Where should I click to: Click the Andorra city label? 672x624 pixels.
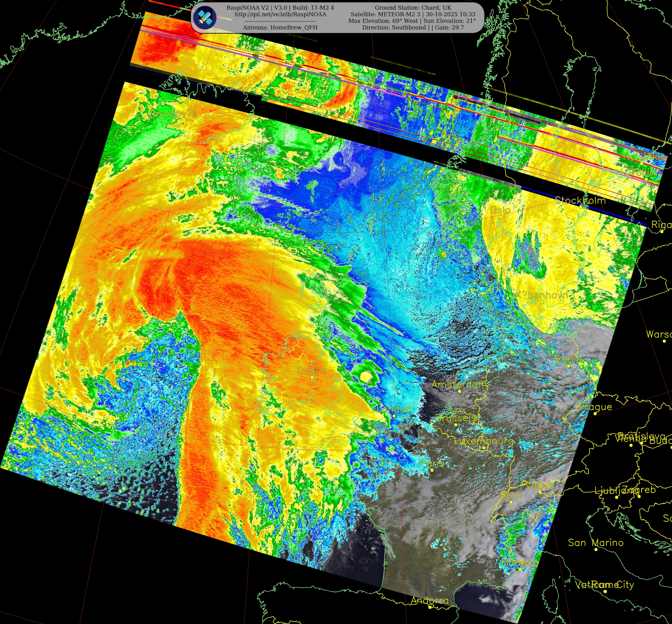coord(430,600)
